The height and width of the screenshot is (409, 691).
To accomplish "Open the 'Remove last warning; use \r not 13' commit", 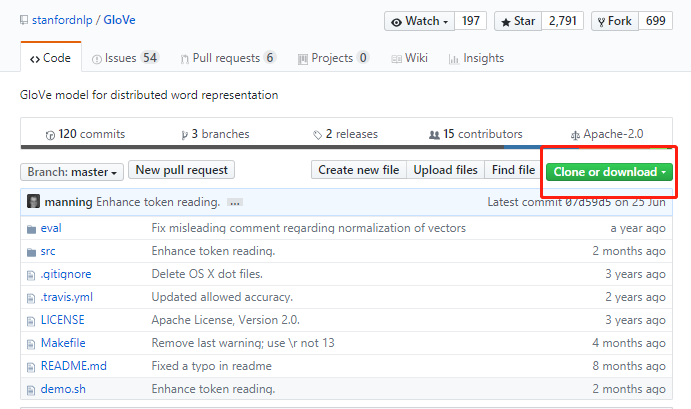I will click(243, 342).
